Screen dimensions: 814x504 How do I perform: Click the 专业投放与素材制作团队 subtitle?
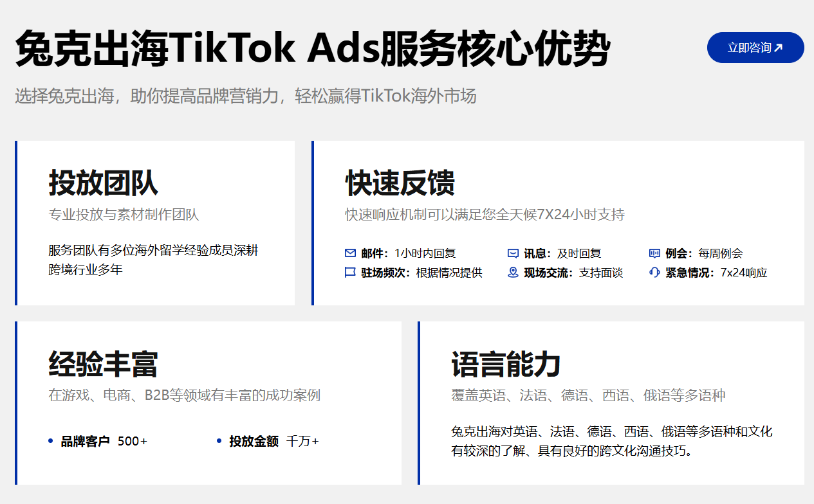pos(124,214)
